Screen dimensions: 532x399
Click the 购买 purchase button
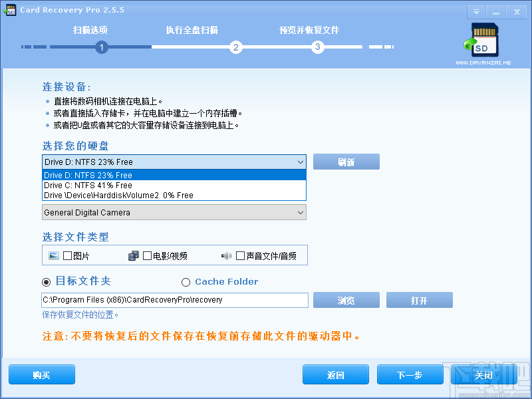click(x=42, y=374)
